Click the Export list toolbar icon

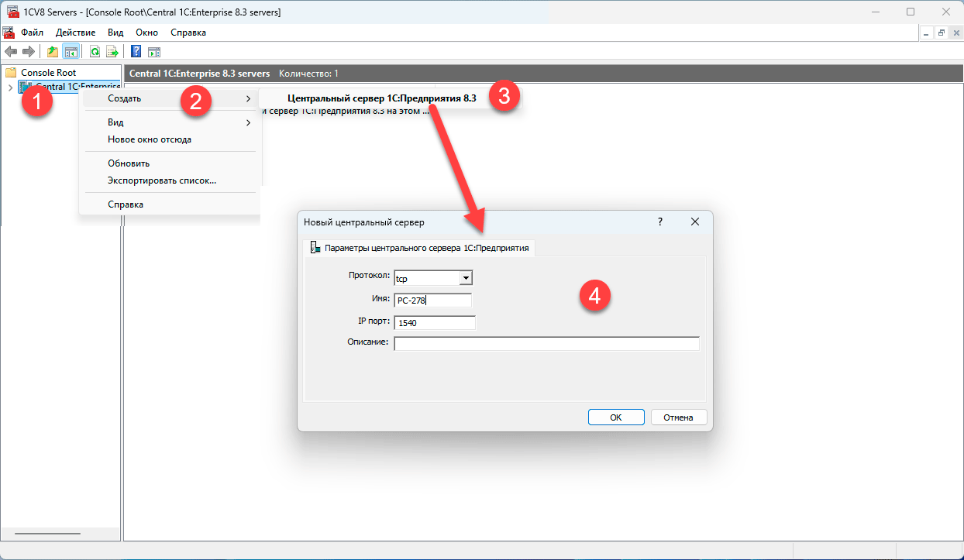click(x=112, y=52)
